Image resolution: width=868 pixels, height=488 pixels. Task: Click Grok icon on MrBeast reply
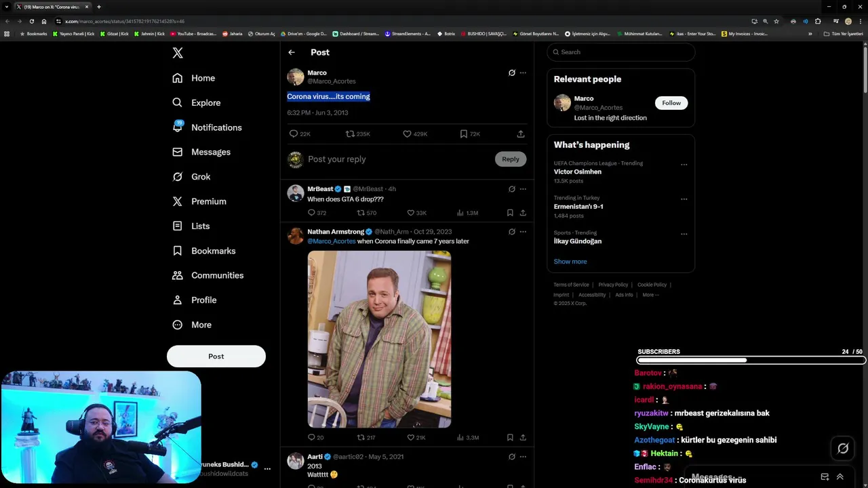[512, 189]
